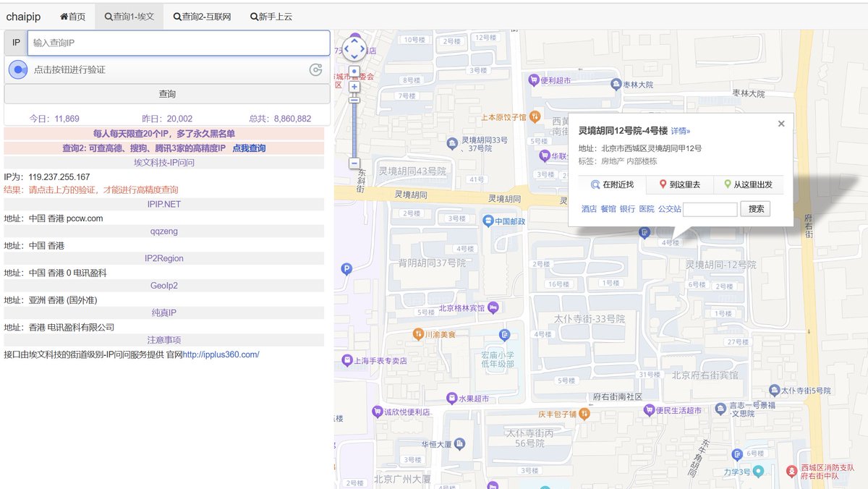Click the 纯真IP section header
Image resolution: width=868 pixels, height=489 pixels.
[164, 312]
